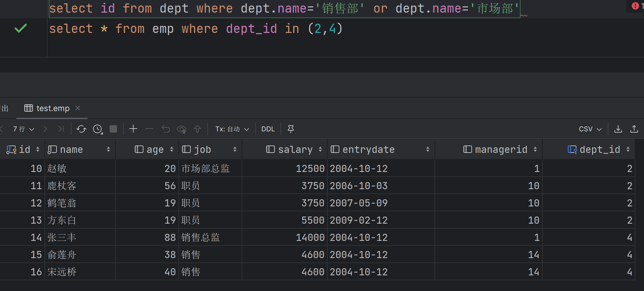Image resolution: width=644 pixels, height=291 pixels.
Task: Sort by the age column header
Action: [147, 149]
